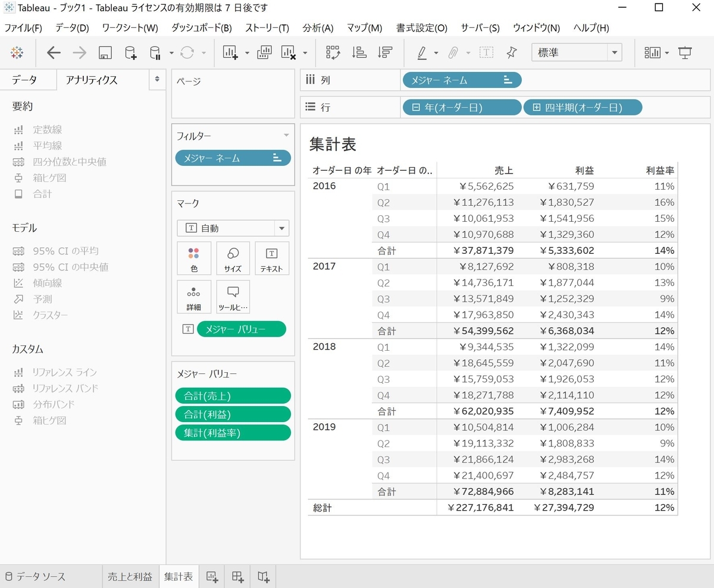714x588 pixels.
Task: Create a new worksheet with the chart-plus toolbar icon
Action: click(231, 52)
